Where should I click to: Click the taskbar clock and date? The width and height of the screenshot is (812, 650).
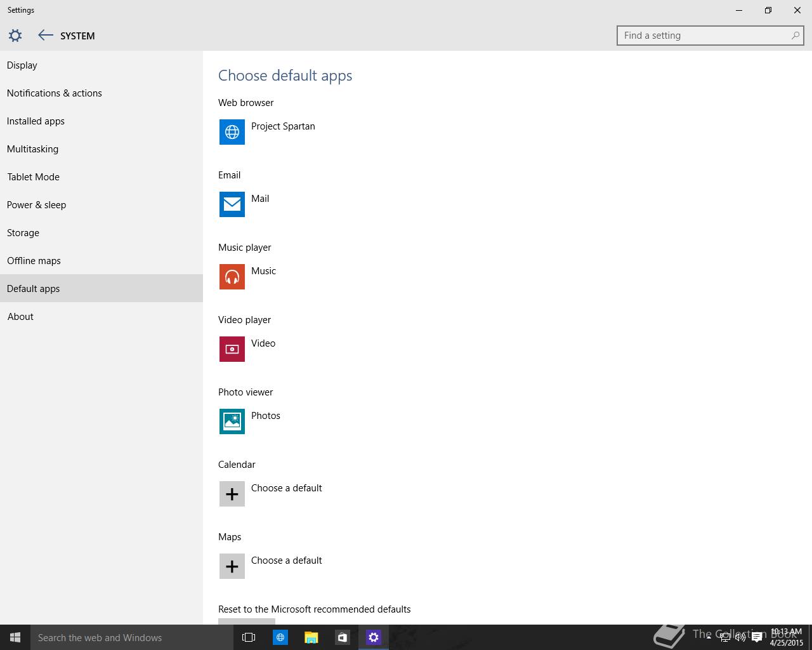tap(787, 637)
